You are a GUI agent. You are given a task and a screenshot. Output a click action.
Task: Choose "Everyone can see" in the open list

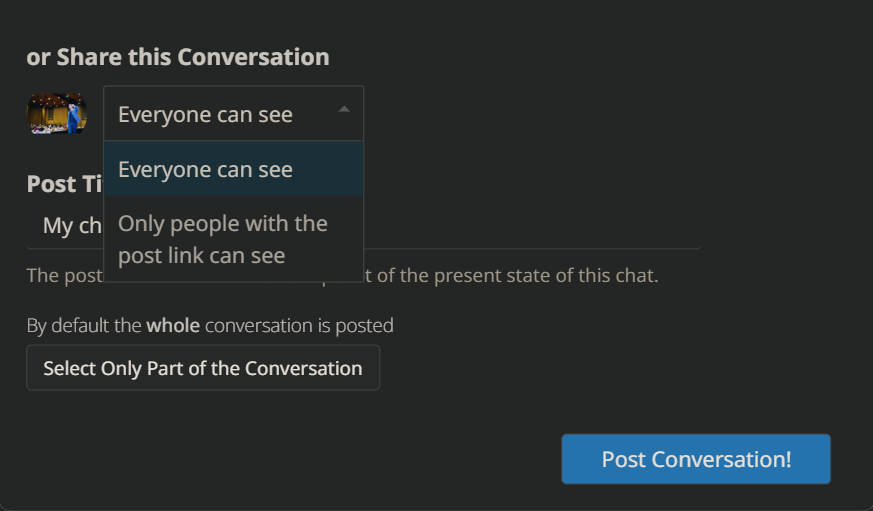[x=233, y=169]
